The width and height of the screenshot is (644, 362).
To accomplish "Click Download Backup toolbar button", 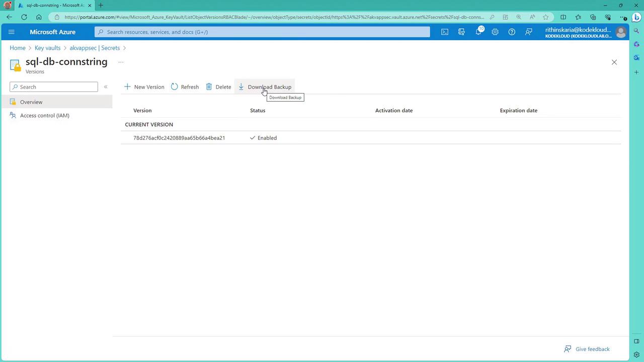I will (x=265, y=87).
